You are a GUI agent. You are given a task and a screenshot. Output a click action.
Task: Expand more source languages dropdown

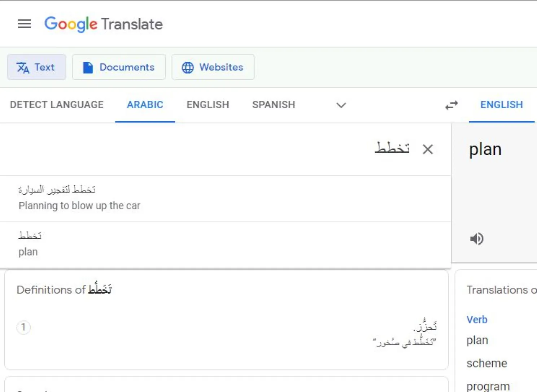341,105
